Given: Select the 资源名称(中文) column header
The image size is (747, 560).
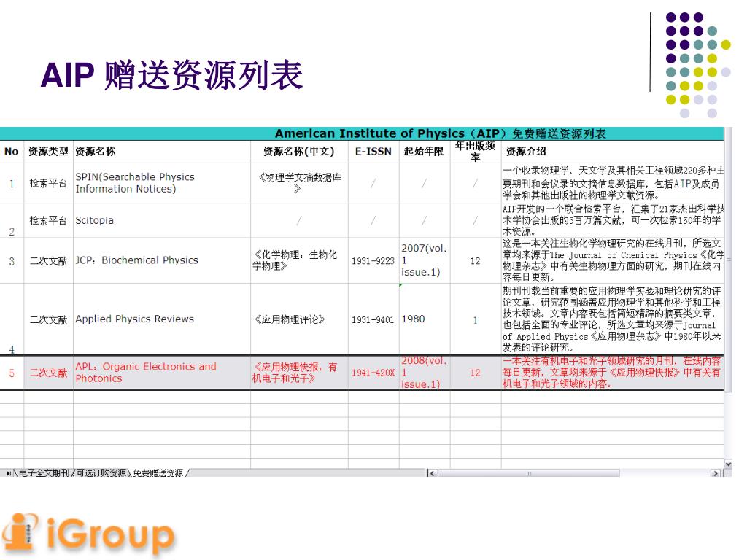Looking at the screenshot, I should click(x=299, y=152).
